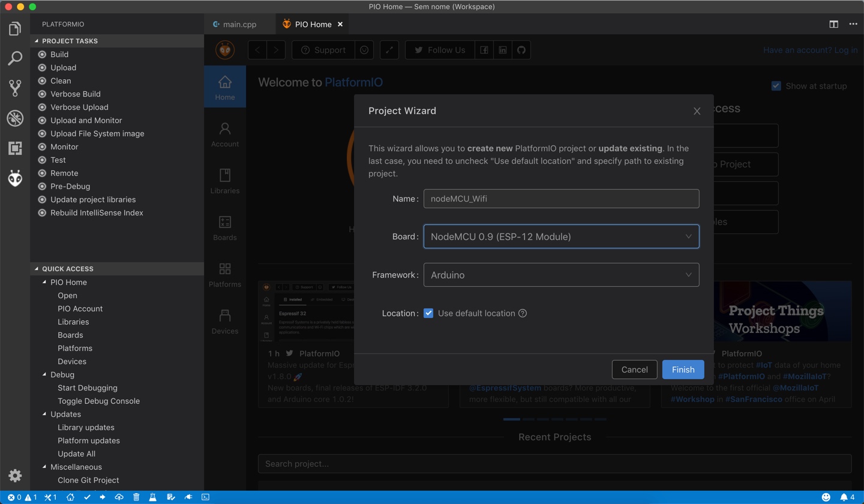Open the Framework dropdown in the Project Wizard
Screen dimensions: 864x504
point(561,274)
